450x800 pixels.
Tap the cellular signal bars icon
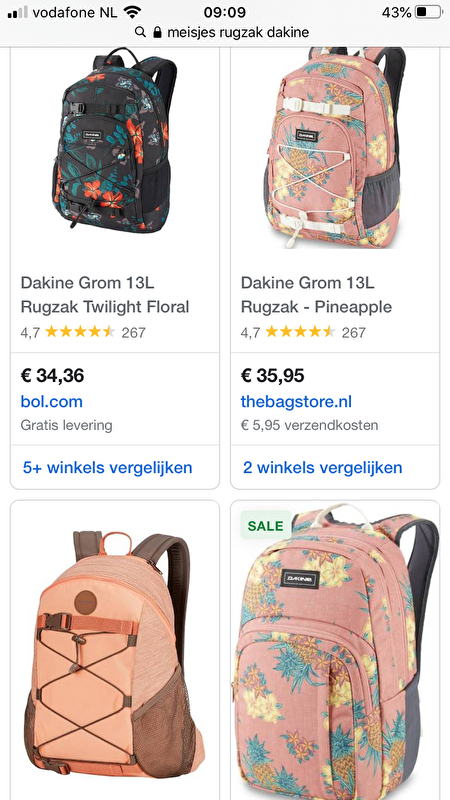tap(18, 12)
